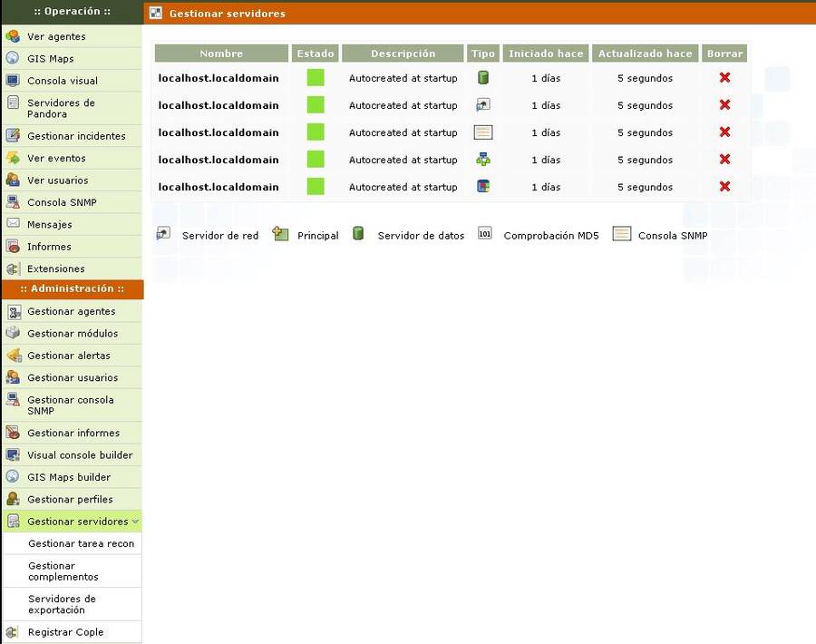Click the second localhost.localdomain server name

click(219, 105)
